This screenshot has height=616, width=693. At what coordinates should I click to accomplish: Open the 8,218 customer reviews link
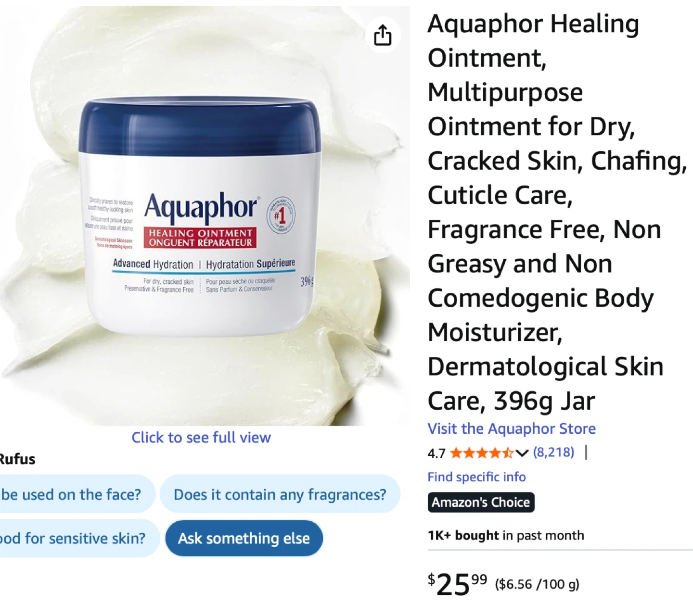point(553,453)
